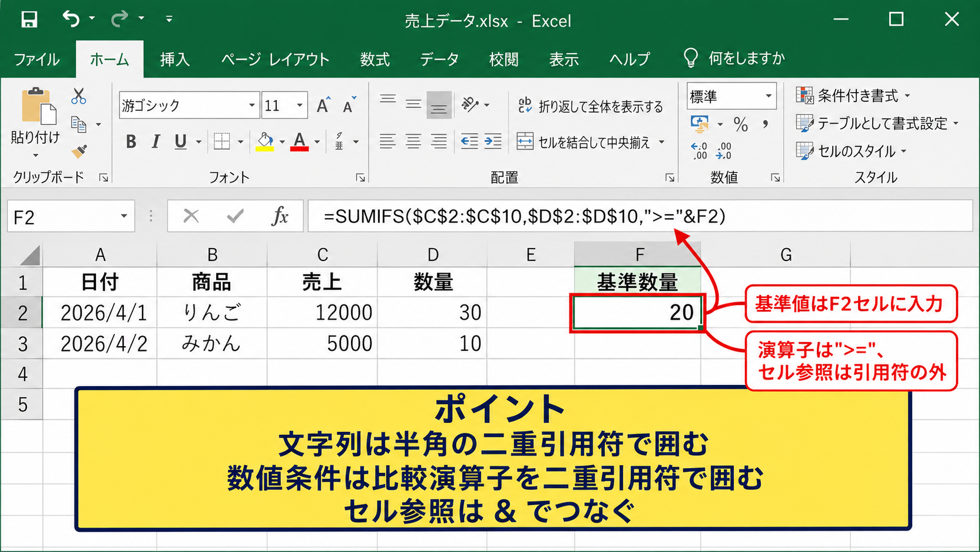Click the cancel X button in formula bar

(x=191, y=216)
